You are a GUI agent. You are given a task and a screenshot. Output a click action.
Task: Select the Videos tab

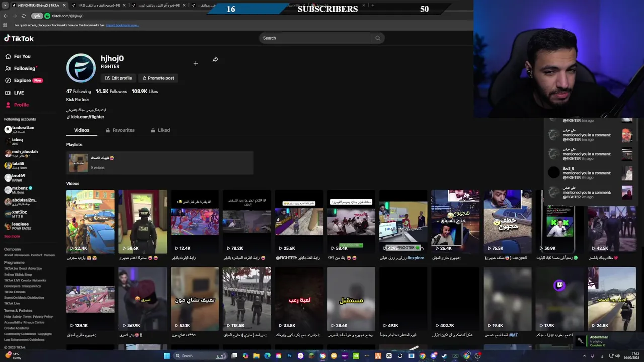pyautogui.click(x=82, y=130)
